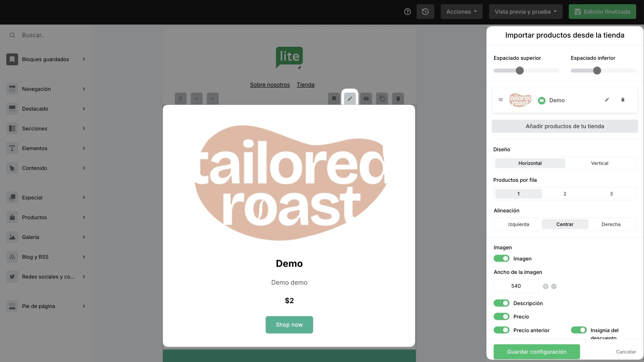Select the Horizontal design tab
Screen dimensions: 644x362
point(530,163)
